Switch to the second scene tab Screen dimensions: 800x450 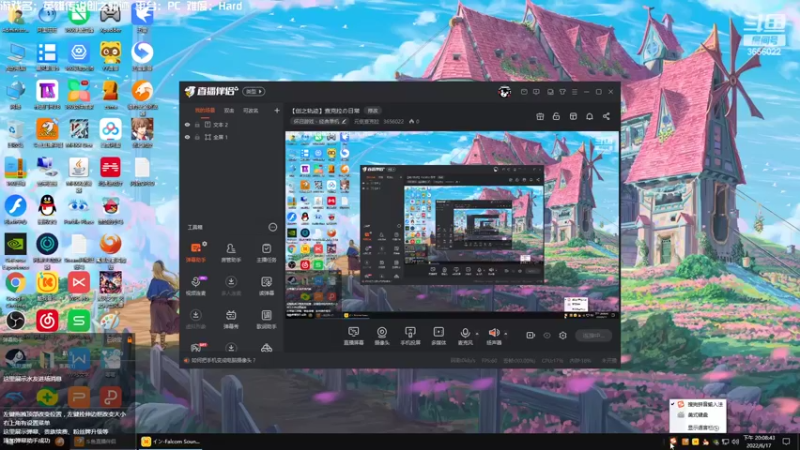229,111
